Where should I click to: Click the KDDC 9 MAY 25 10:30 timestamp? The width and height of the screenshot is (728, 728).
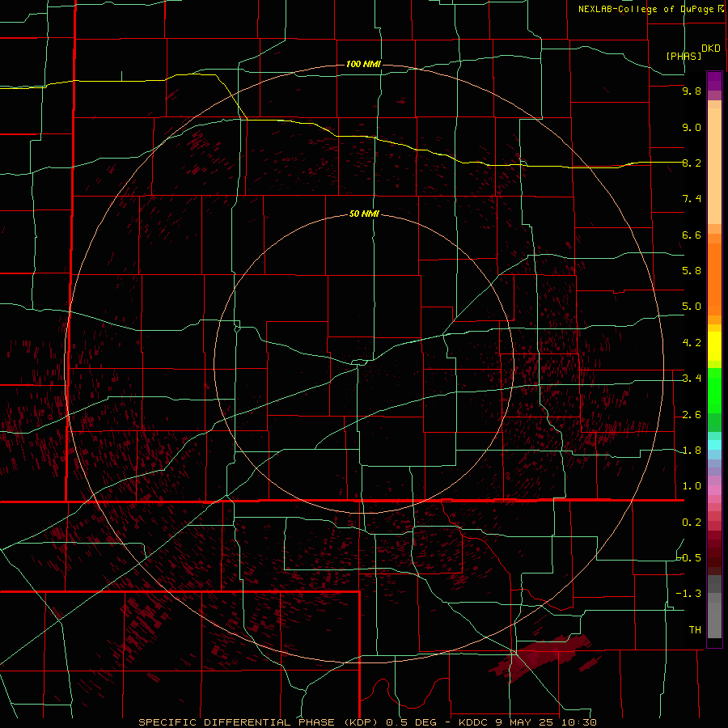527,722
